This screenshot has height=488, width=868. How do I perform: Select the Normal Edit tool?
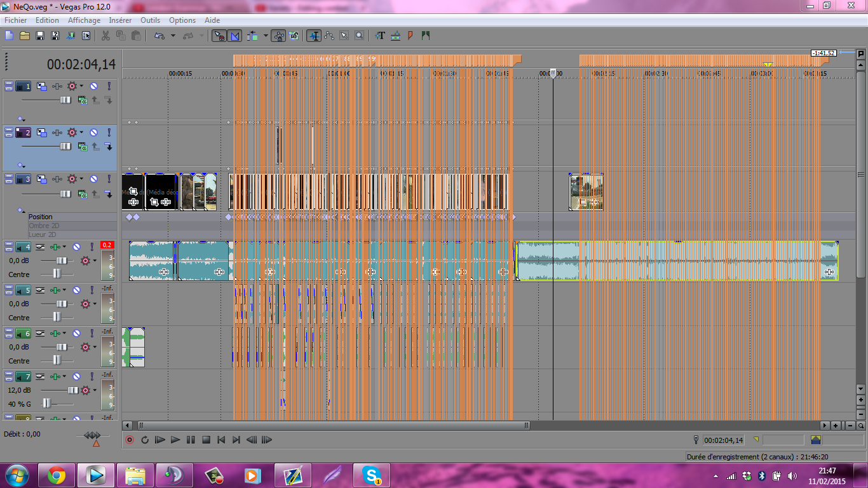point(314,36)
